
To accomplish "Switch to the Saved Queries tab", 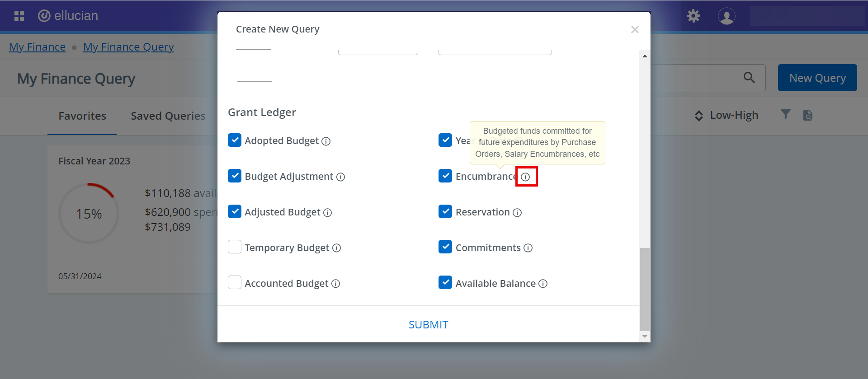I will click(x=168, y=116).
